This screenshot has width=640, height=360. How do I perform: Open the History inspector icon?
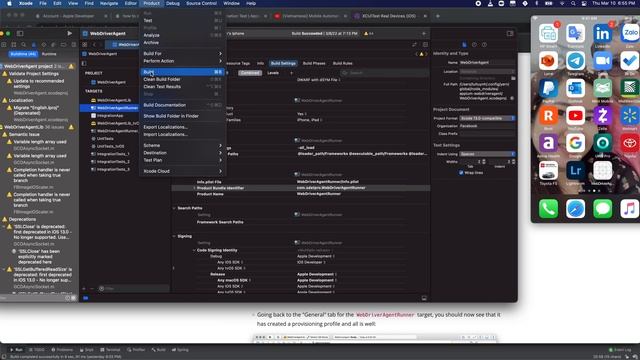(474, 44)
